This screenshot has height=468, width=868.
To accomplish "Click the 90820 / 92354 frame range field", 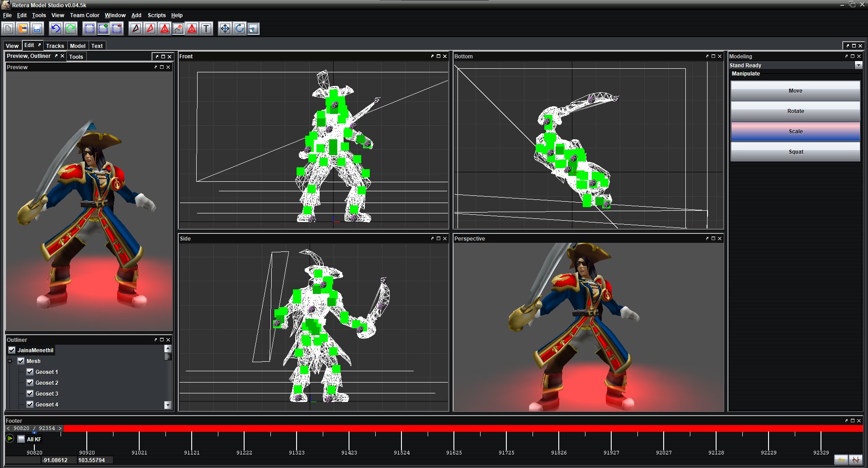I will (34, 428).
